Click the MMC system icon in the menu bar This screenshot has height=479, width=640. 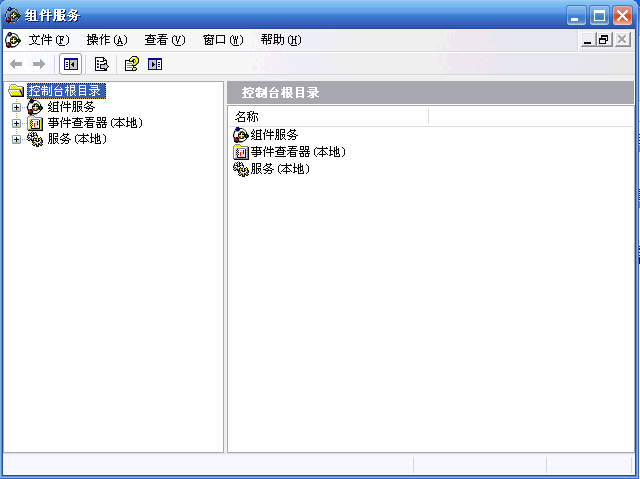point(13,40)
